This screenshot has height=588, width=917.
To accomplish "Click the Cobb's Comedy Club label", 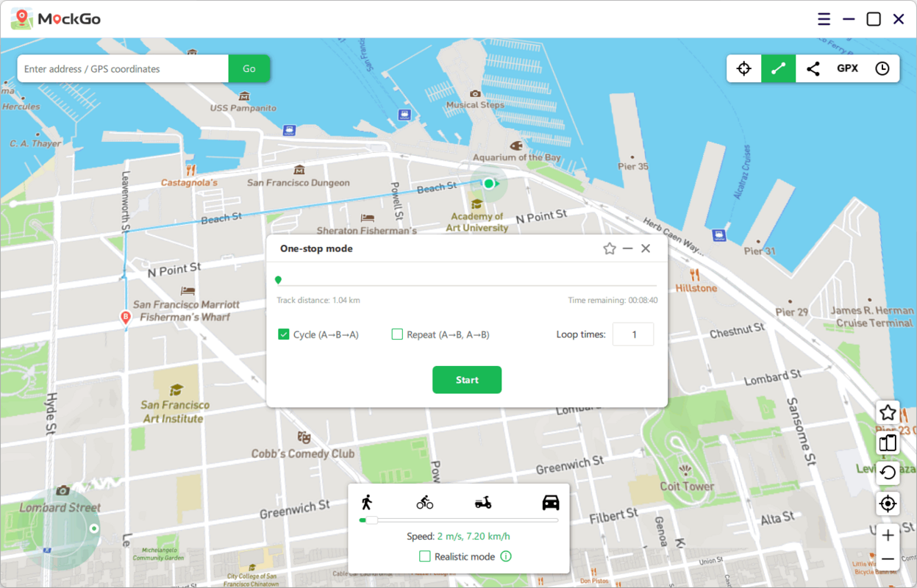I will [303, 453].
